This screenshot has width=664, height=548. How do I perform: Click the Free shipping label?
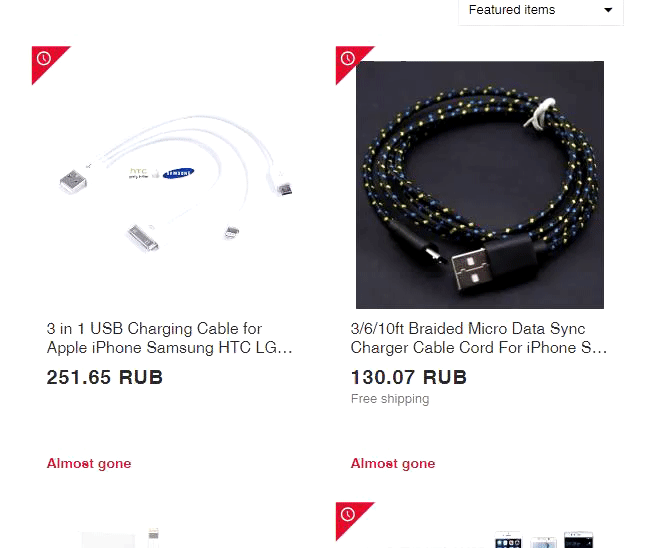pyautogui.click(x=390, y=399)
